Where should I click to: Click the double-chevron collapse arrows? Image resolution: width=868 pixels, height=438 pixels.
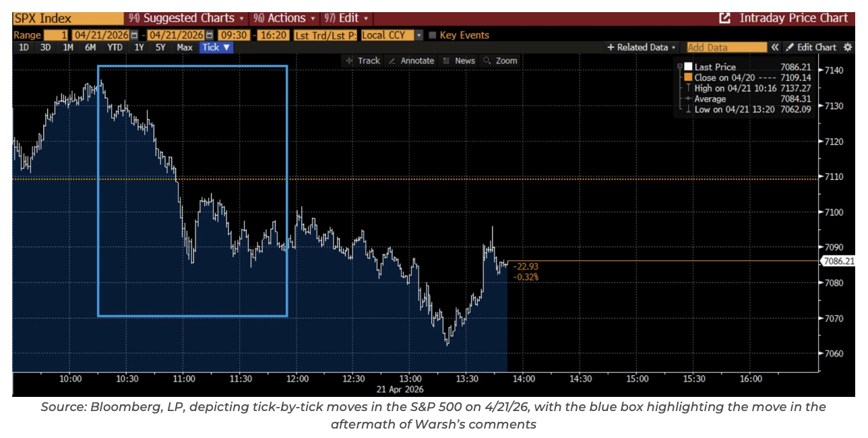775,47
